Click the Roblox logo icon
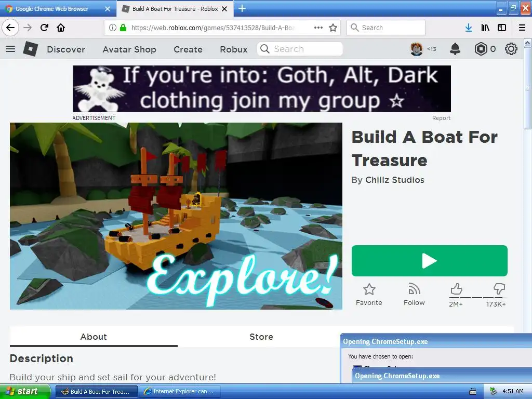Viewport: 532px width, 399px height. click(30, 49)
